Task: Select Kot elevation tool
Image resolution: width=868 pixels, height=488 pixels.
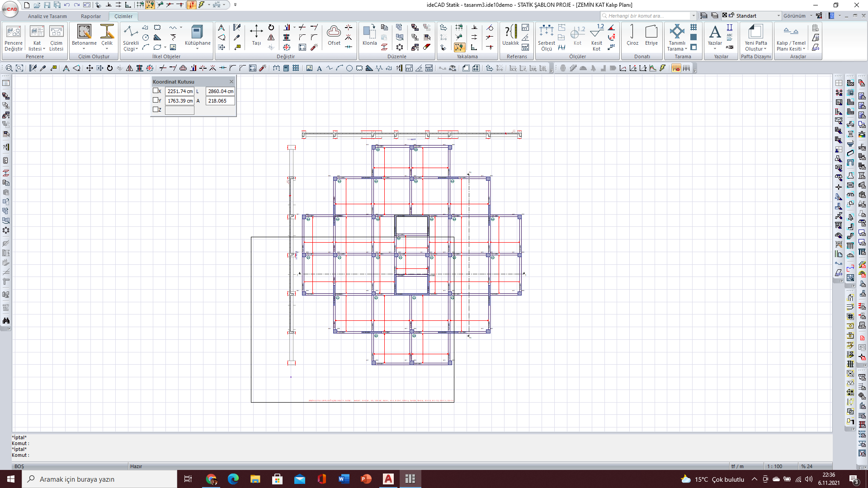Action: click(x=577, y=35)
